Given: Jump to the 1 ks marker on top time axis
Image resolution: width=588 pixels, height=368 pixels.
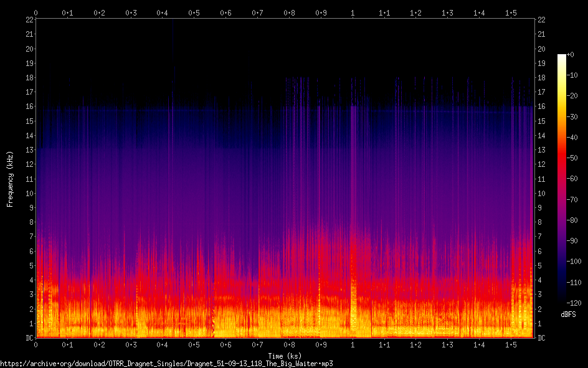Looking at the screenshot, I should click(353, 12).
